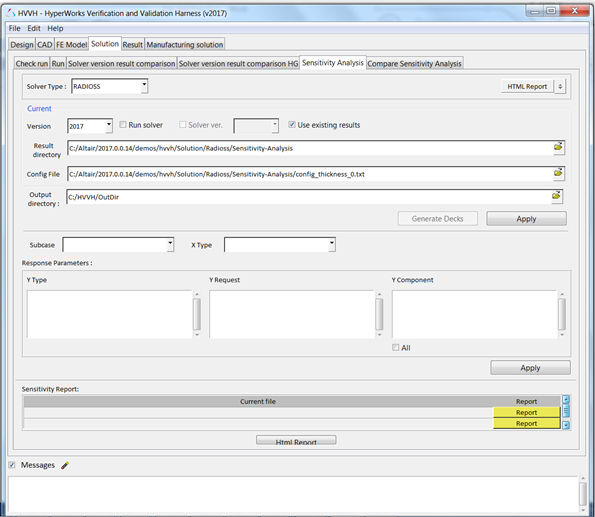This screenshot has width=595, height=517.
Task: Clear messages with the pencil eraser icon
Action: point(65,465)
